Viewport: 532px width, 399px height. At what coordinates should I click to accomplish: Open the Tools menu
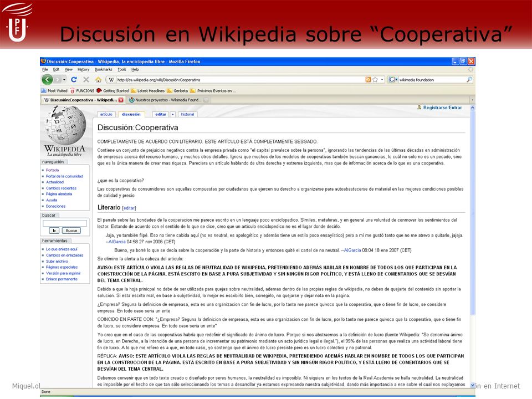click(x=122, y=70)
